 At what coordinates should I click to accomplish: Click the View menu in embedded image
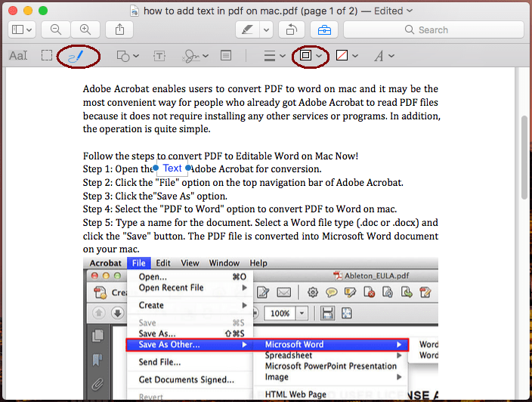pos(190,263)
